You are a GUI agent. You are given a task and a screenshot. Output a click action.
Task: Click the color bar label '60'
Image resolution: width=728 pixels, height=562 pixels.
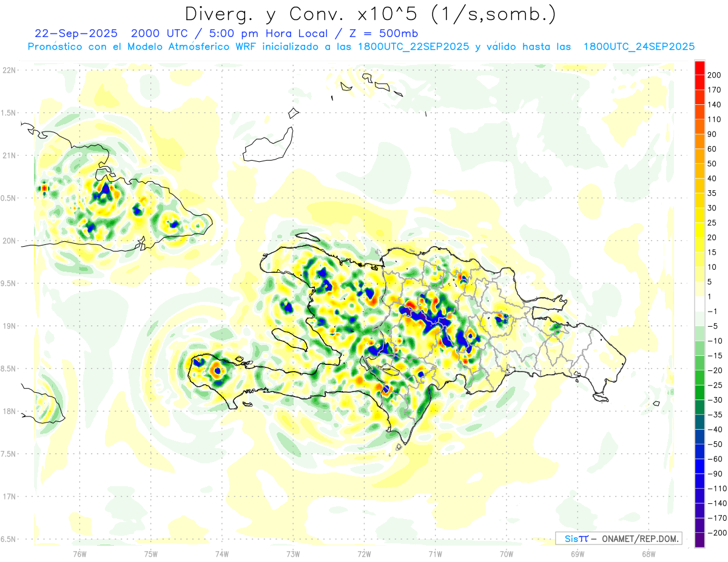tap(713, 149)
